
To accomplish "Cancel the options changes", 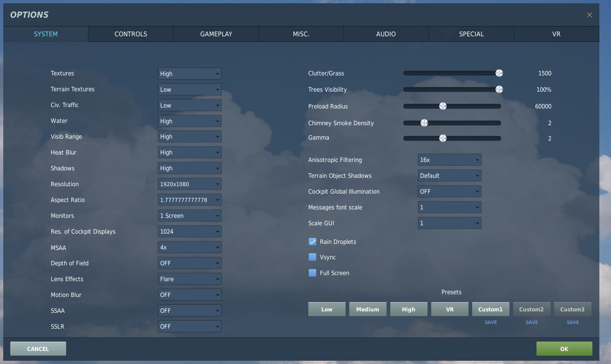I will pyautogui.click(x=38, y=349).
